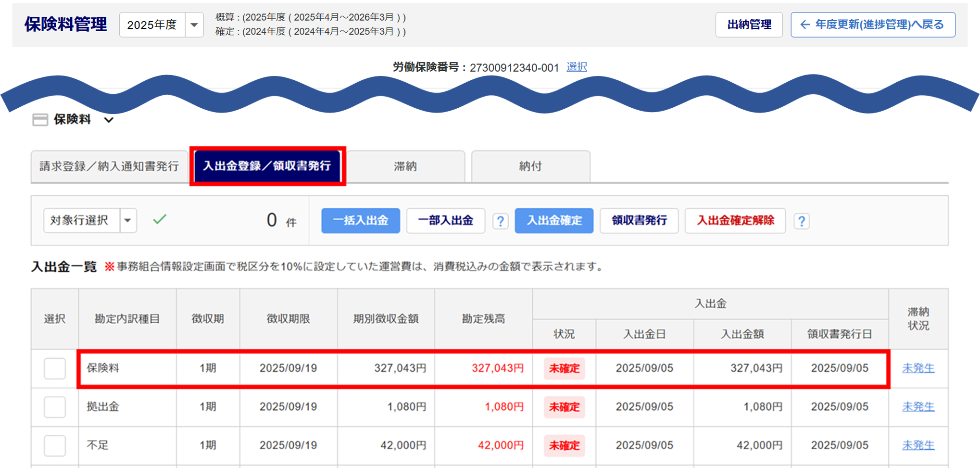Click the 選択 link next to labor insurance number
Viewport: 980px width, 468px height.
click(577, 67)
